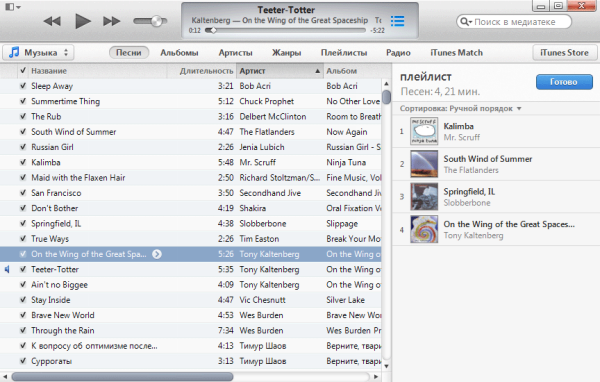Click the Teeter-Totter now playing title

click(286, 10)
